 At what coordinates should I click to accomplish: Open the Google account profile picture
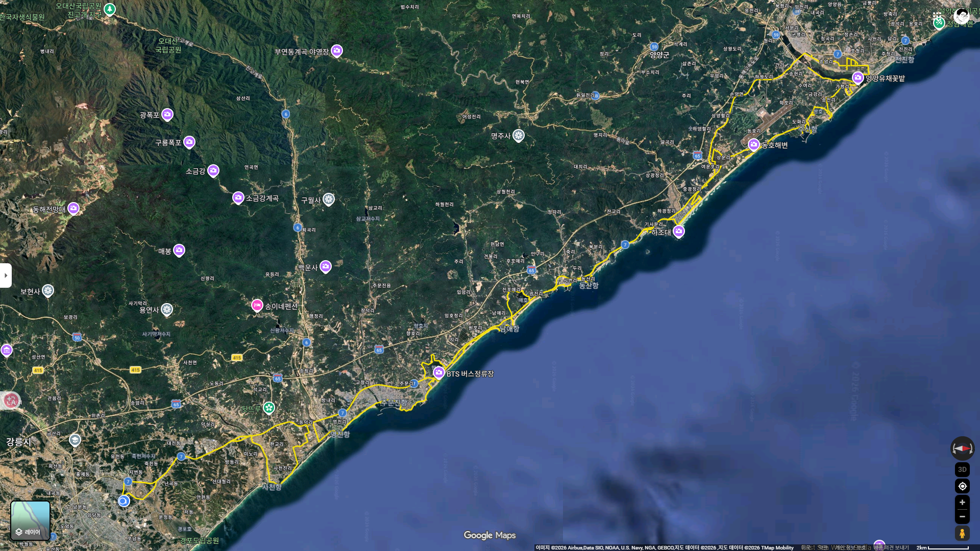click(x=962, y=16)
